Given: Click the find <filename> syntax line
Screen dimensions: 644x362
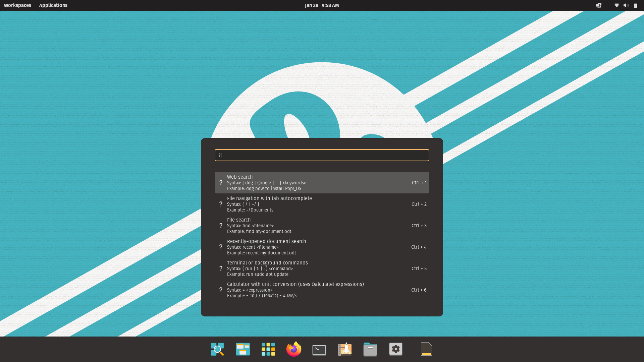Looking at the screenshot, I should (x=251, y=226).
